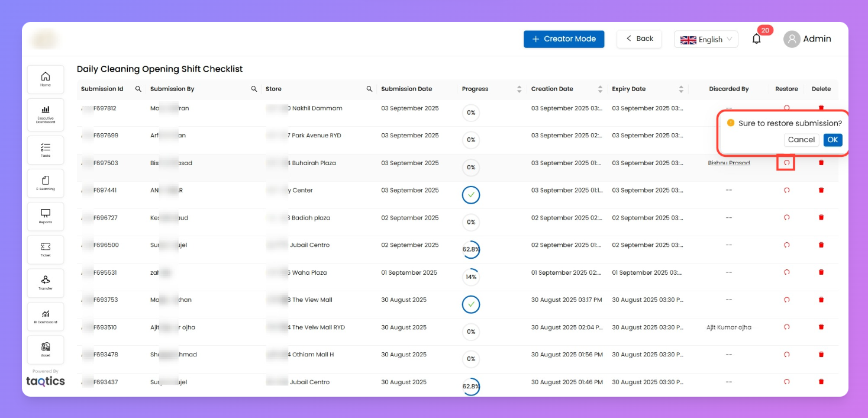Open the Ticket sidebar icon
The width and height of the screenshot is (868, 418).
click(x=46, y=249)
